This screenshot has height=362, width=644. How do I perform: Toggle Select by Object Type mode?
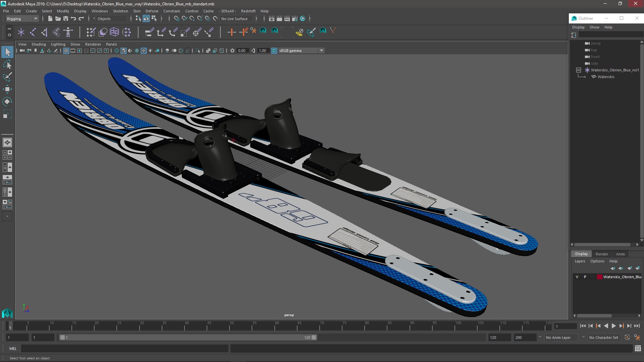[146, 19]
